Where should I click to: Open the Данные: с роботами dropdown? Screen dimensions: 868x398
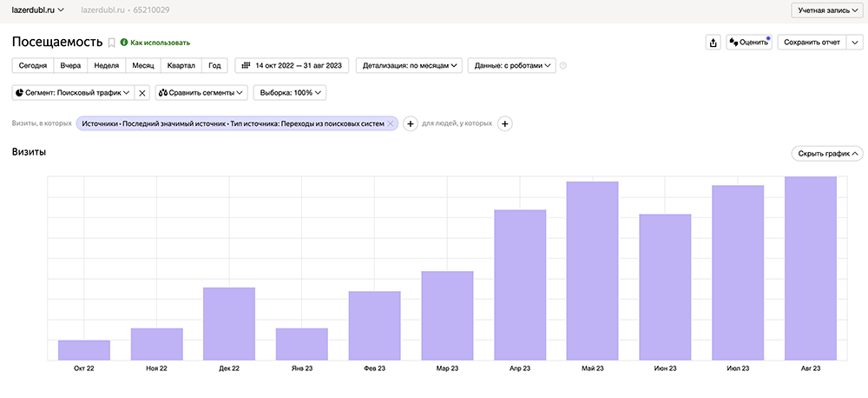point(511,65)
